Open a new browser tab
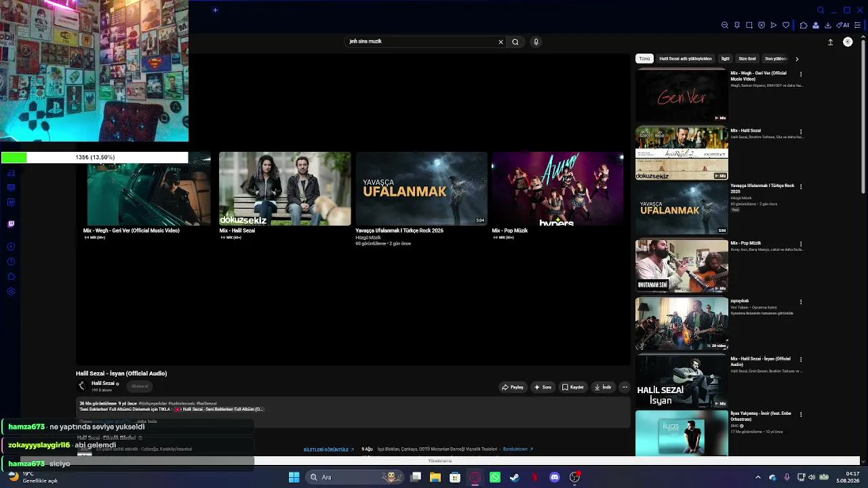This screenshot has width=868, height=488. click(x=215, y=10)
